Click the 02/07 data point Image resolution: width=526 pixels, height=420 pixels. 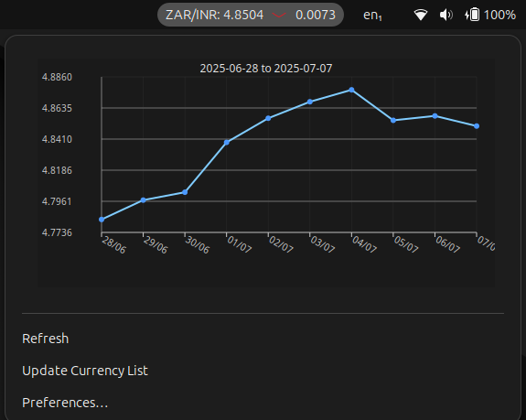pyautogui.click(x=268, y=118)
